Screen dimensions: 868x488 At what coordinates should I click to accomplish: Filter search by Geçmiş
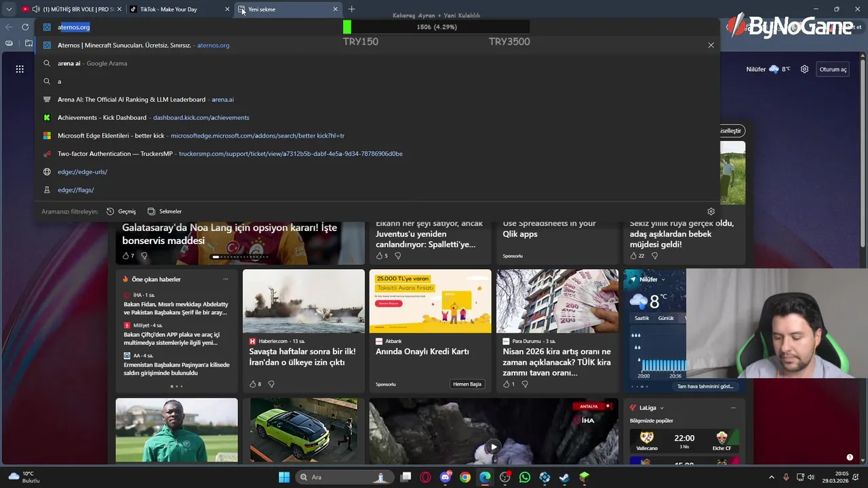pos(121,211)
